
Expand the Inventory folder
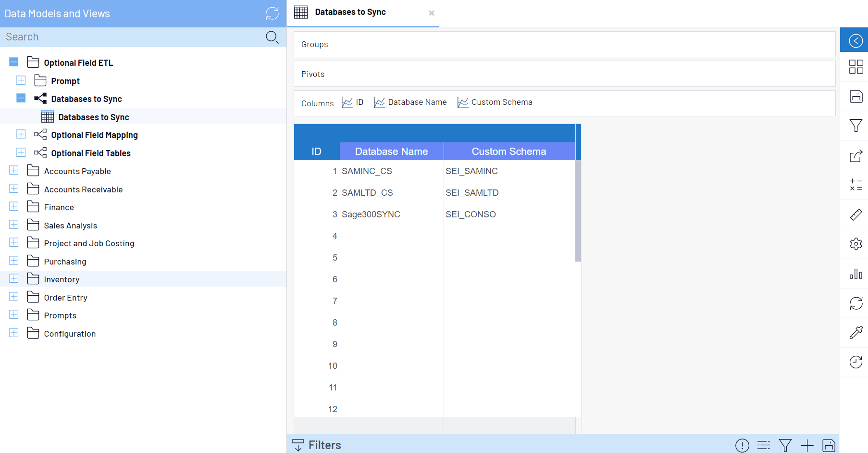14,279
